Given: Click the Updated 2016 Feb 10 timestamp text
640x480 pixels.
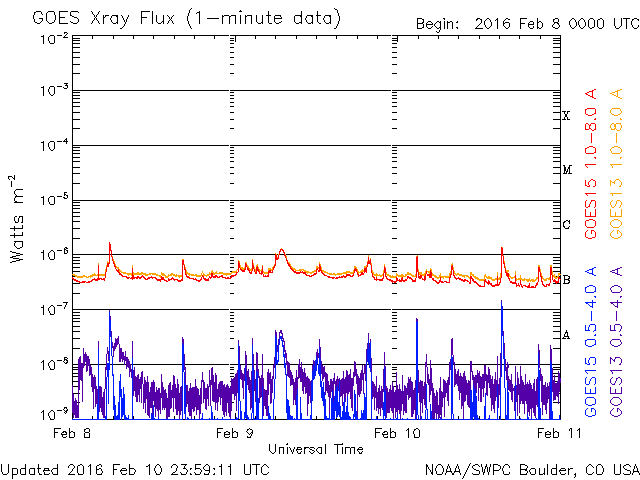Looking at the screenshot, I should [x=135, y=468].
